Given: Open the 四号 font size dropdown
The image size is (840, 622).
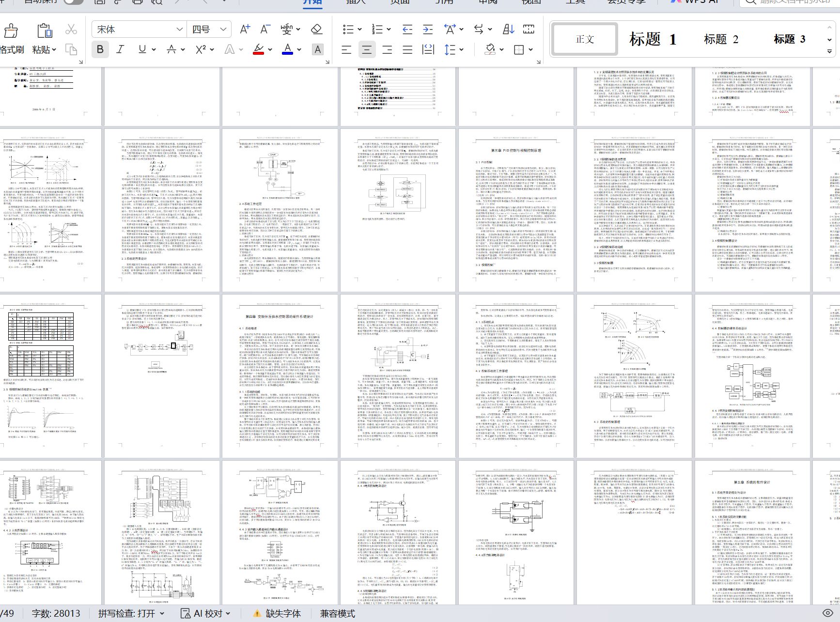Looking at the screenshot, I should coord(223,30).
